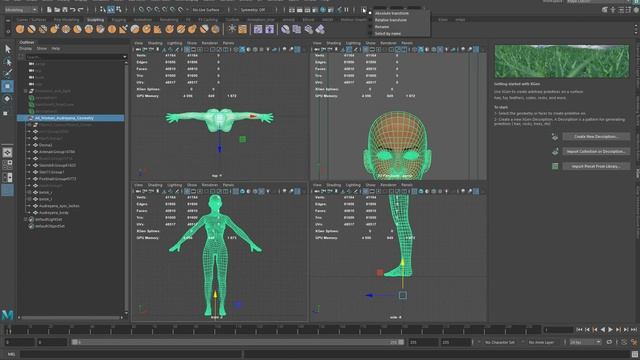
Task: Switch to the Rigging shelf tab
Action: tap(119, 20)
